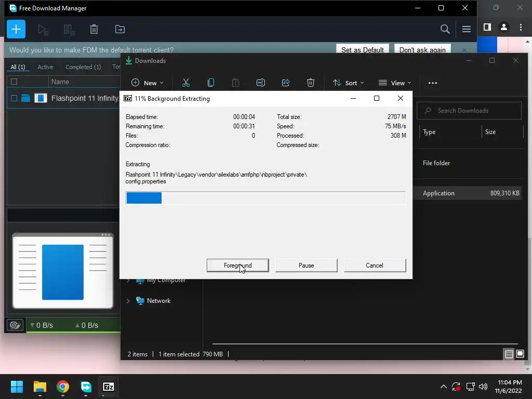532x399 pixels.
Task: Open Chrome side panel icon
Action: pyautogui.click(x=487, y=27)
